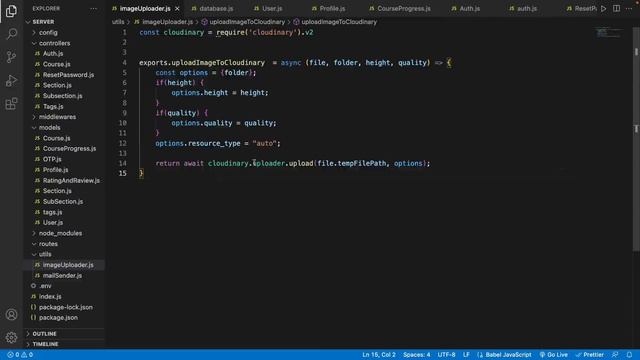Open OTP.js model file
640x360 pixels.
click(52, 159)
